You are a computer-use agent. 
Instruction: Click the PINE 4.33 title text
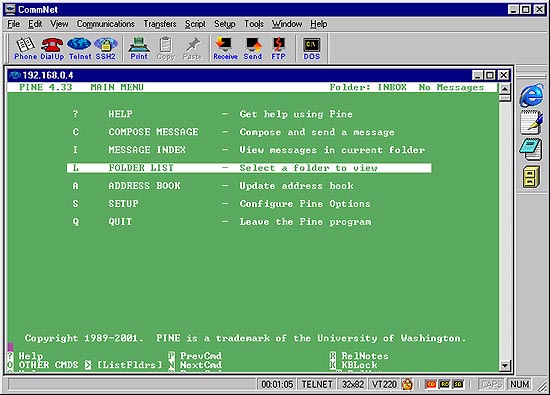click(x=46, y=87)
